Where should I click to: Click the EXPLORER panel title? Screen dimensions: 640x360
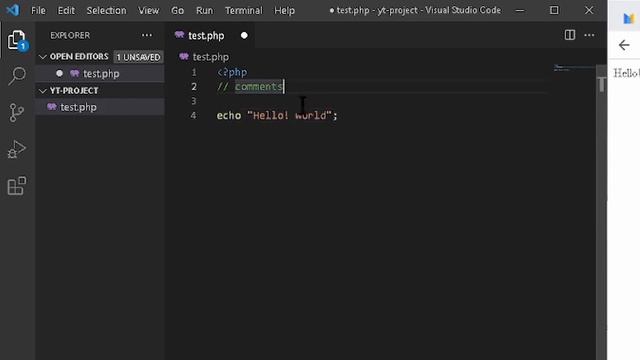(x=70, y=36)
